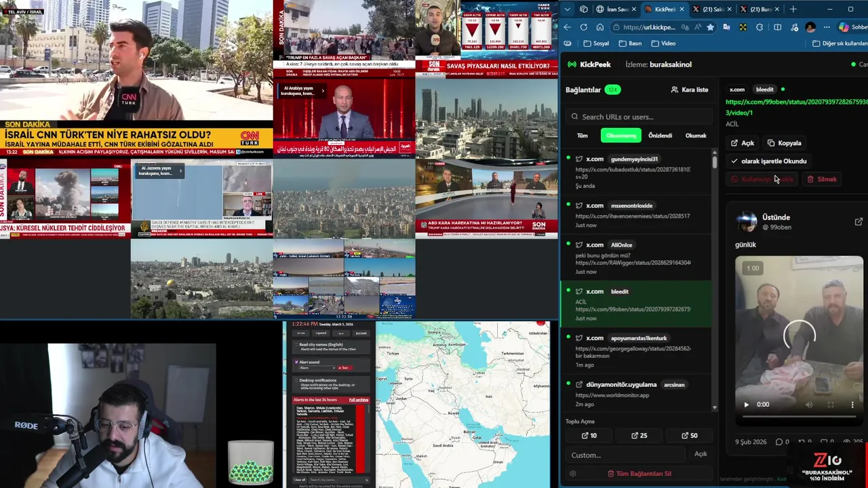
Task: Open a new browser tab with the plus icon
Action: tap(793, 9)
